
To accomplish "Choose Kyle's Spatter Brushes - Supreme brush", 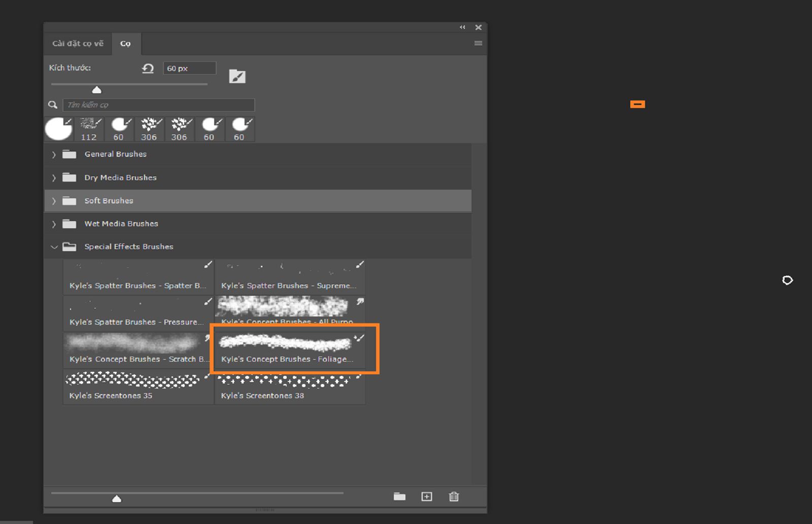I will point(290,277).
